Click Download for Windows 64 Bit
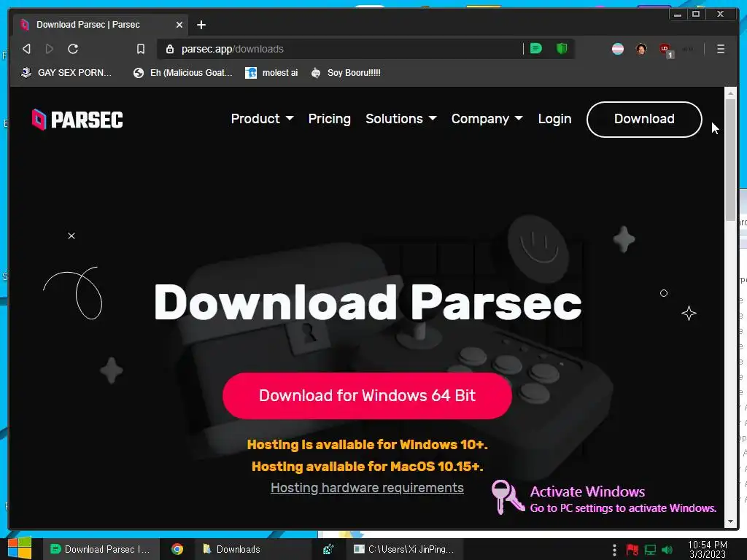Viewport: 747px width, 560px height. (x=367, y=396)
